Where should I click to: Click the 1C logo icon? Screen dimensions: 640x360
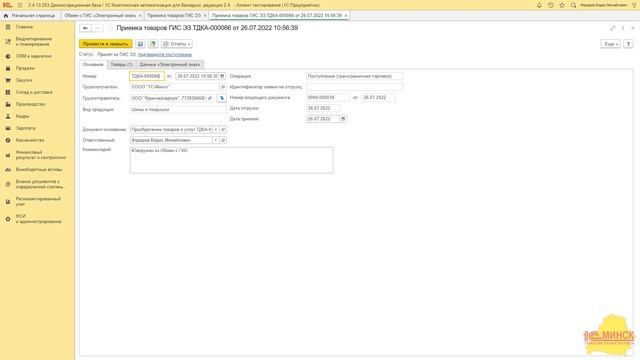(x=7, y=5)
